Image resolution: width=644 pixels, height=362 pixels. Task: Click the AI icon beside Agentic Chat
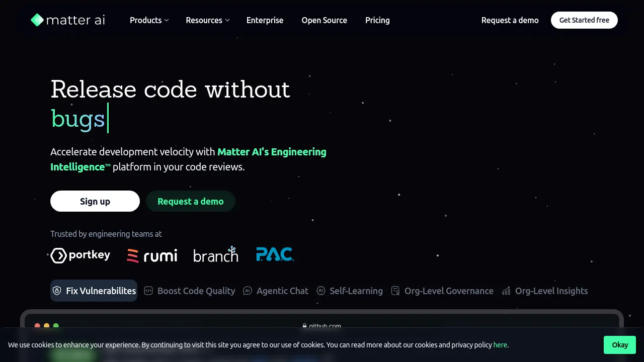(248, 291)
